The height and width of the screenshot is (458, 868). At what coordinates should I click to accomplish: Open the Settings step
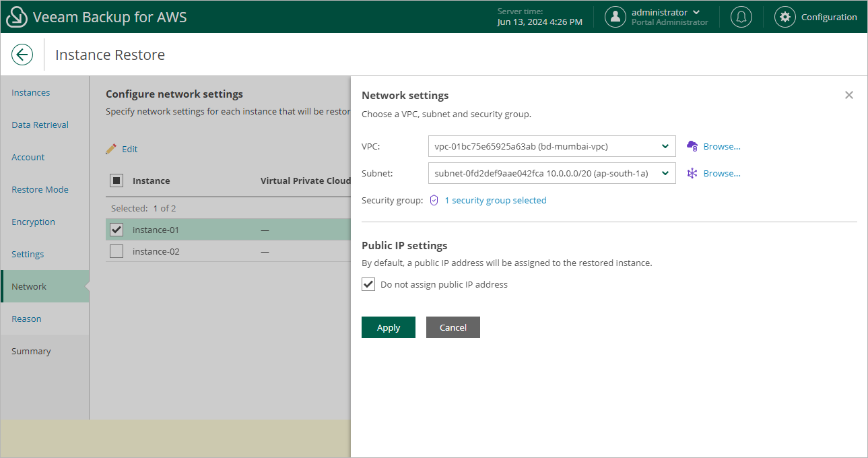(x=28, y=254)
